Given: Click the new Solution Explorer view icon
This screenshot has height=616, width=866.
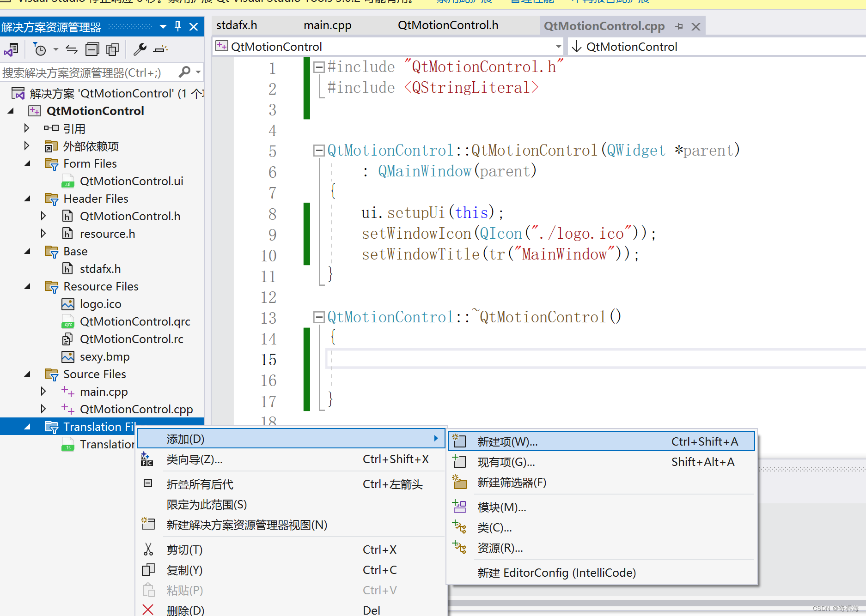Looking at the screenshot, I should click(x=148, y=524).
